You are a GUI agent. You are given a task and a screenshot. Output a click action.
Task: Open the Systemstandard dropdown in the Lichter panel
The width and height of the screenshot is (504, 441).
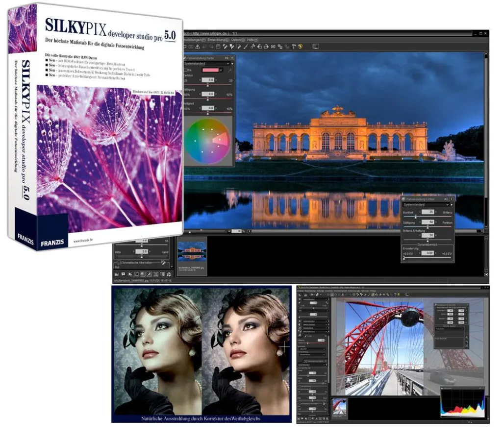[448, 204]
